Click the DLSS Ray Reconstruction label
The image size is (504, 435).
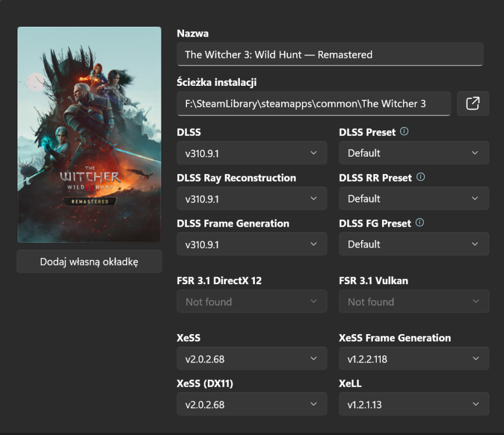point(236,178)
